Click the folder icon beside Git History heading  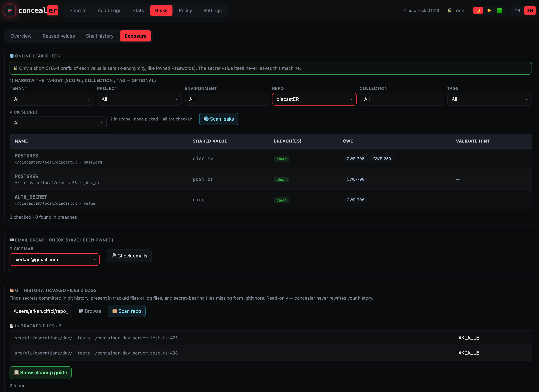tap(12, 290)
